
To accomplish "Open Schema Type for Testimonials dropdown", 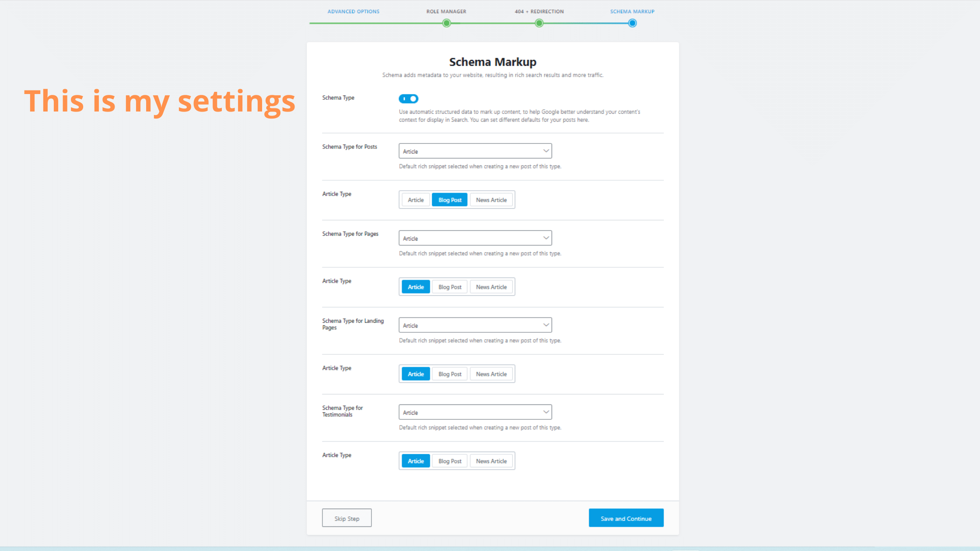I will (475, 412).
